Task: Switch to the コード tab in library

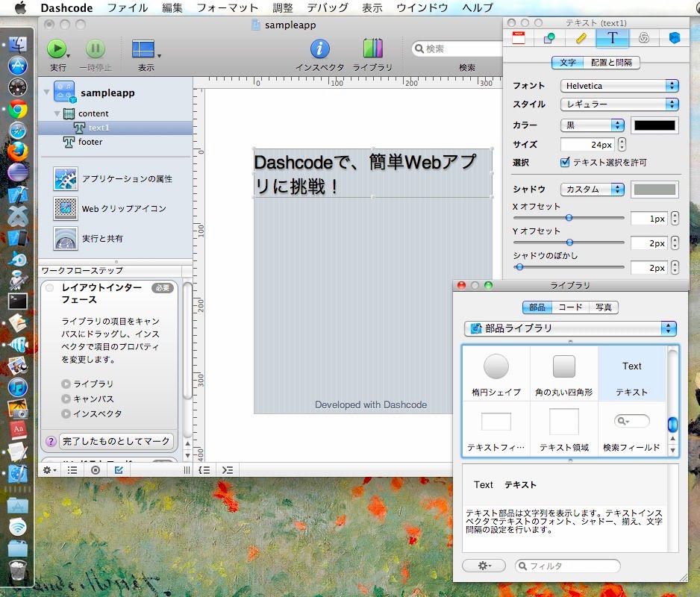Action: 570,307
